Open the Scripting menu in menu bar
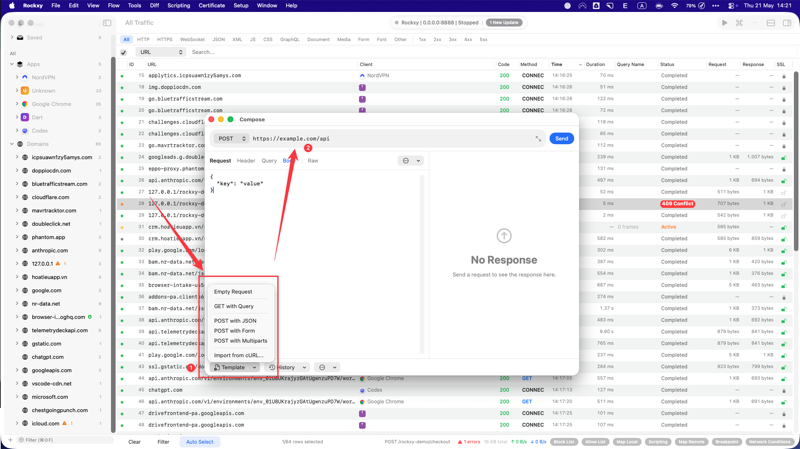The width and height of the screenshot is (800, 449). [179, 6]
